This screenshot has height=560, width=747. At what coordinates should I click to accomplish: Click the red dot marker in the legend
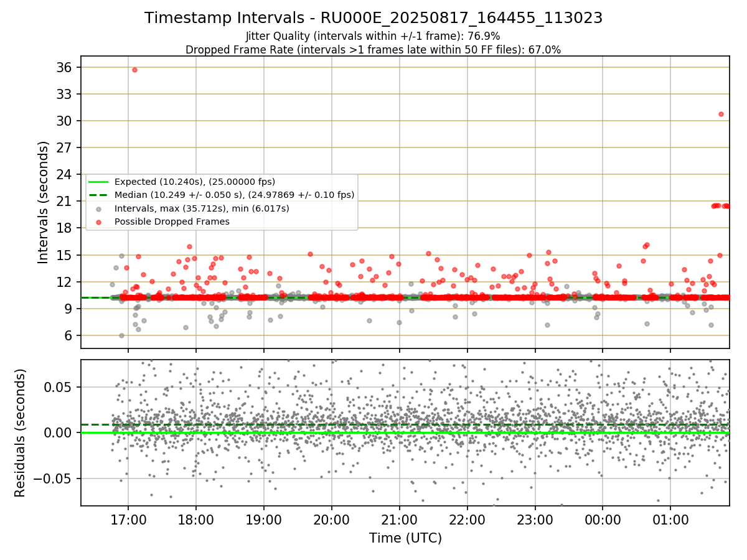click(x=100, y=222)
